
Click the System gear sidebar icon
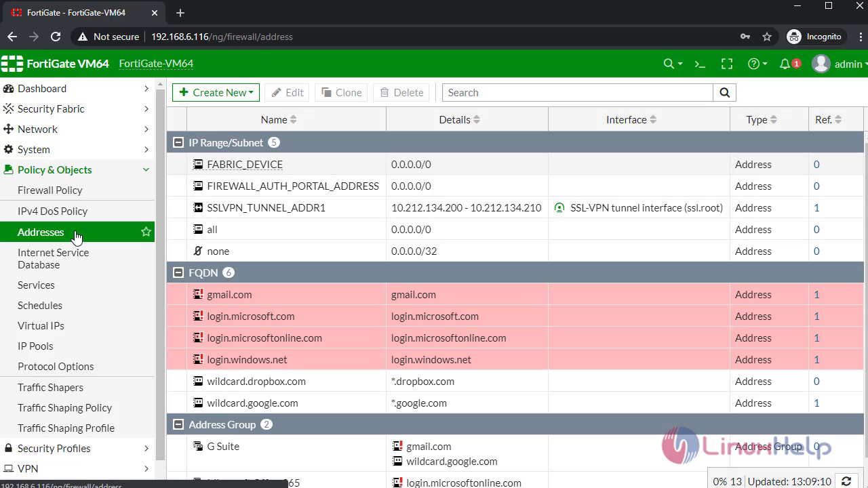(x=9, y=149)
